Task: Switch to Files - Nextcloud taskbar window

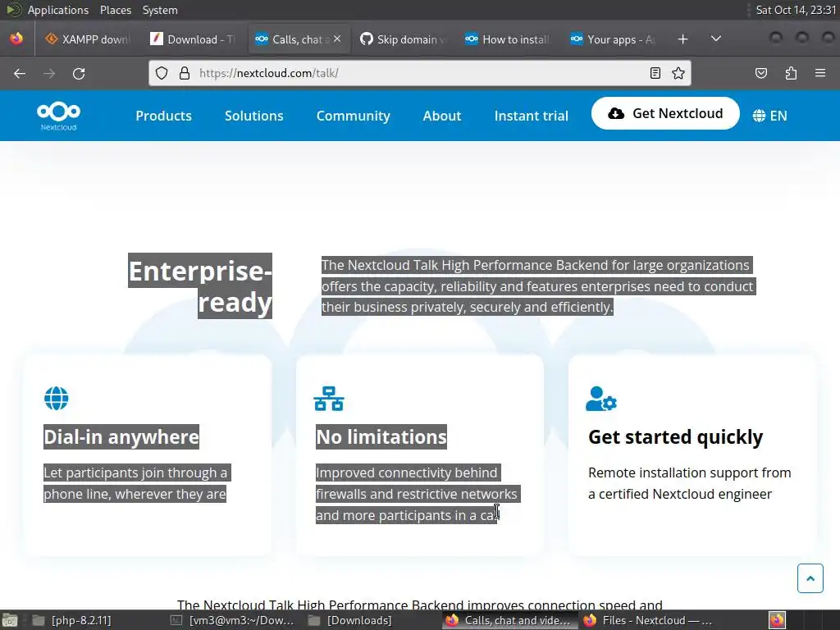Action: point(648,620)
